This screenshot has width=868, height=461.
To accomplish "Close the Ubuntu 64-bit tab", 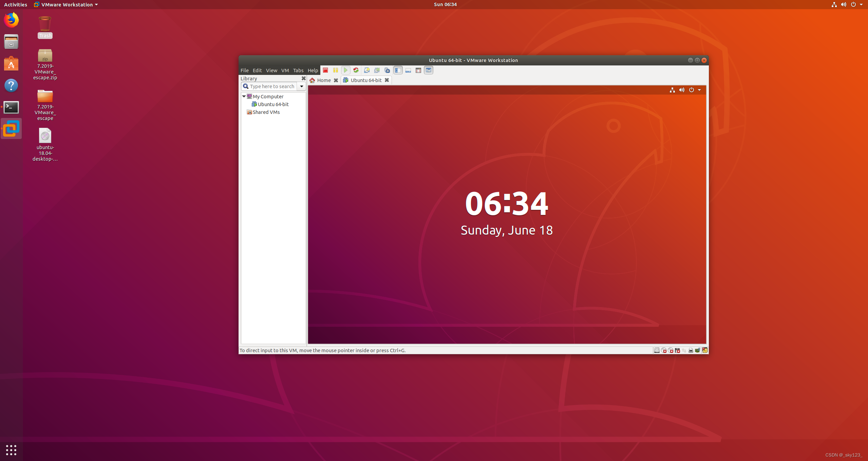I will point(387,80).
